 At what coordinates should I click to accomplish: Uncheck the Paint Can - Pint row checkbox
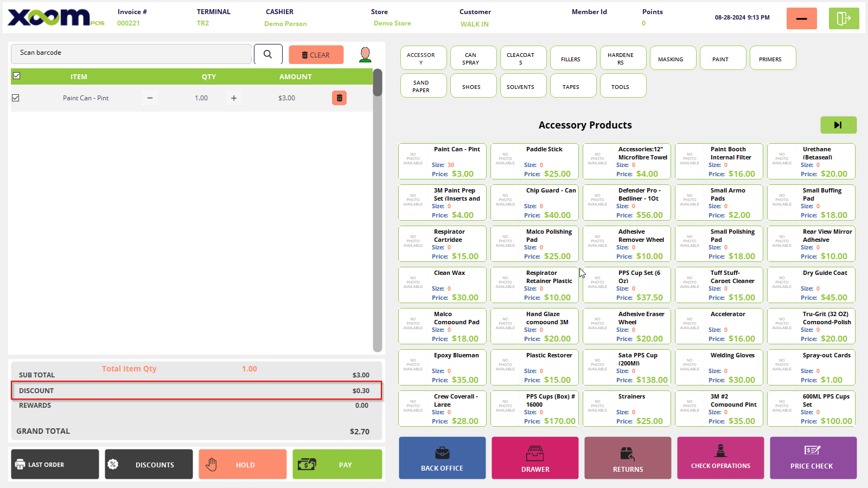16,98
